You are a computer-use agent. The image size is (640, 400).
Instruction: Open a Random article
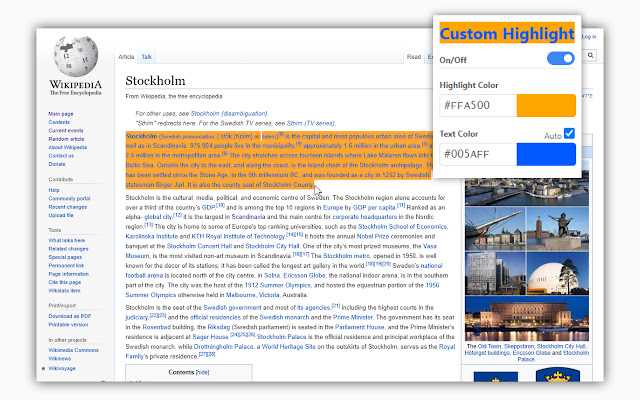click(66, 139)
